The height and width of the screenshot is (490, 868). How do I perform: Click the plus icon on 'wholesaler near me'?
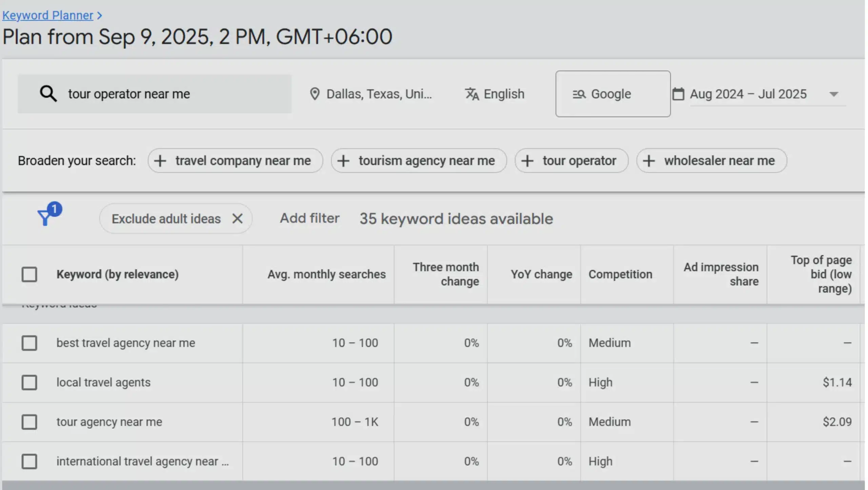pos(649,161)
